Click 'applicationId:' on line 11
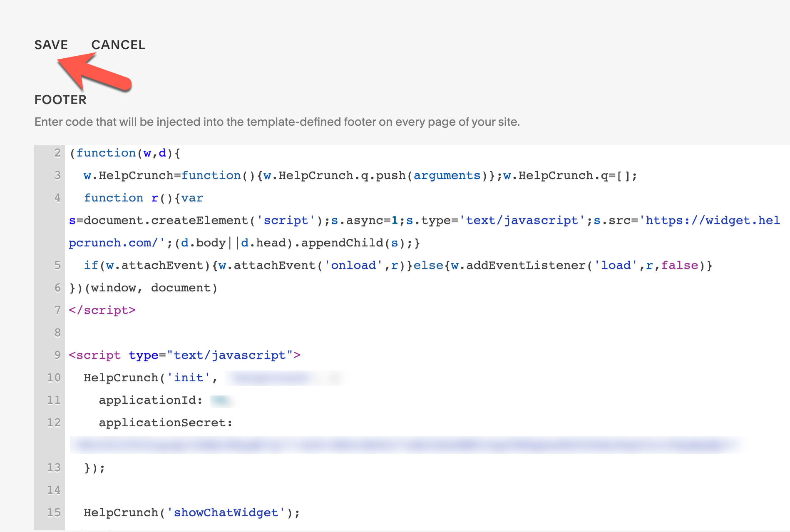The width and height of the screenshot is (790, 532). (x=151, y=400)
